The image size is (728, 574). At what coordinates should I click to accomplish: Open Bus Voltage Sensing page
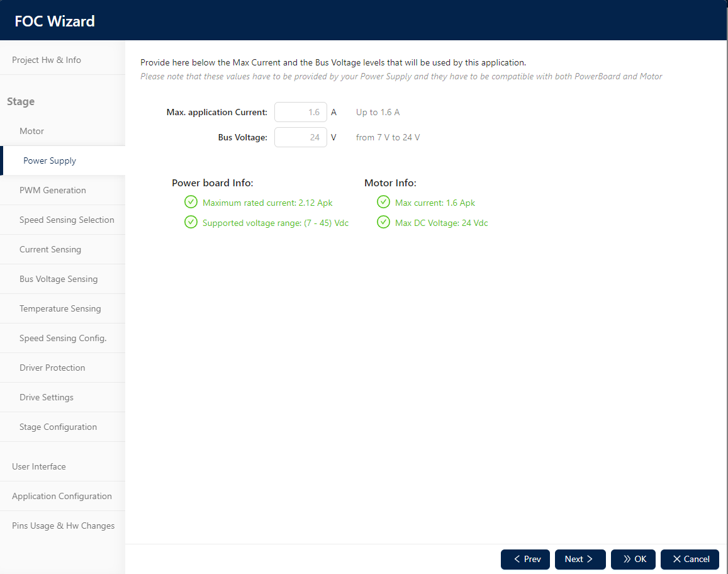62,279
